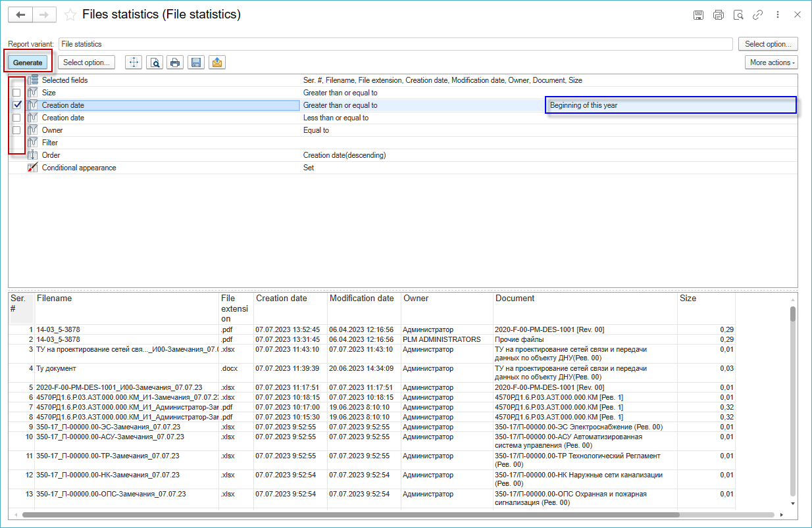
Task: Enable the Owner filter checkbox
Action: point(17,130)
